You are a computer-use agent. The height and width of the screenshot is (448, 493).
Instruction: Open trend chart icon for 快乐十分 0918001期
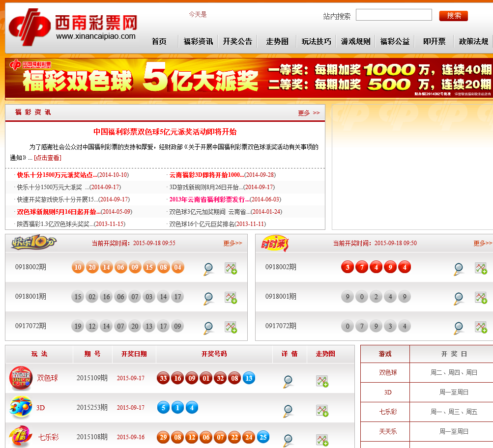pyautogui.click(x=231, y=298)
